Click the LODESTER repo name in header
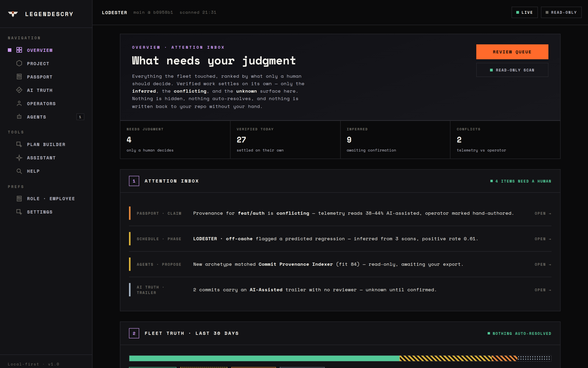 [114, 13]
